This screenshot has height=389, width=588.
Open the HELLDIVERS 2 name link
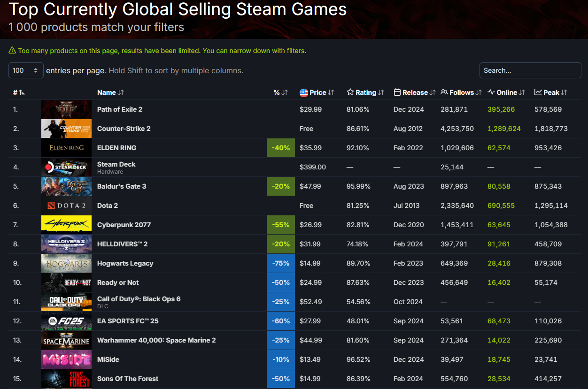(x=123, y=244)
